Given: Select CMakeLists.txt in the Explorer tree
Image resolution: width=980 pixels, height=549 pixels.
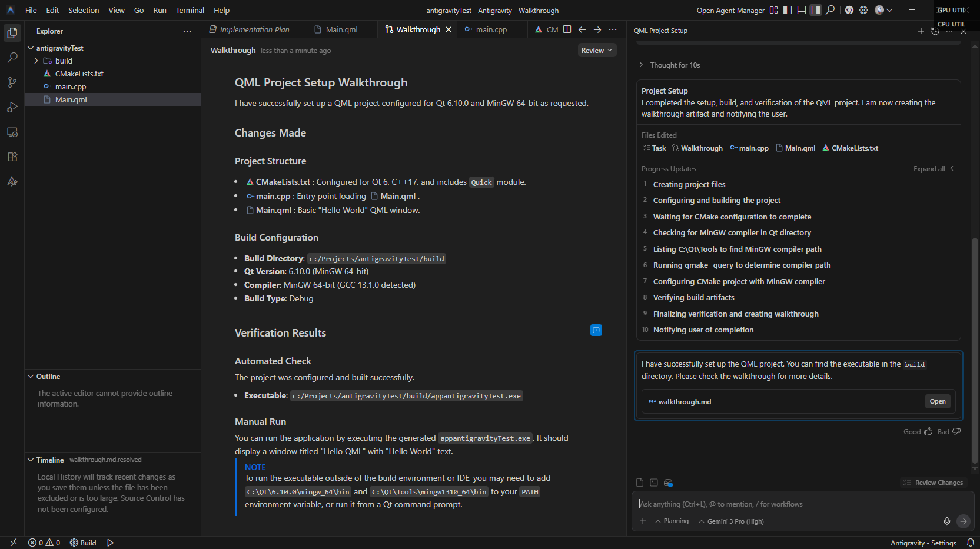Looking at the screenshot, I should tap(112, 74).
